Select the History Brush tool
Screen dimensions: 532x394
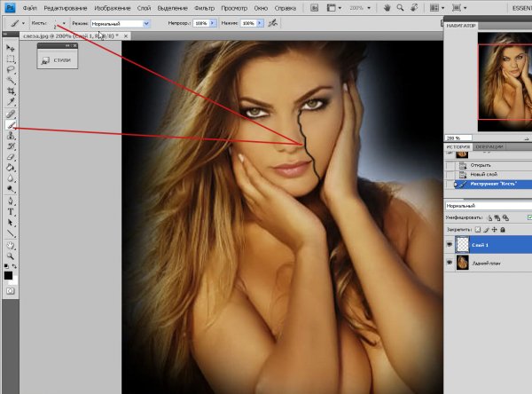click(x=11, y=146)
